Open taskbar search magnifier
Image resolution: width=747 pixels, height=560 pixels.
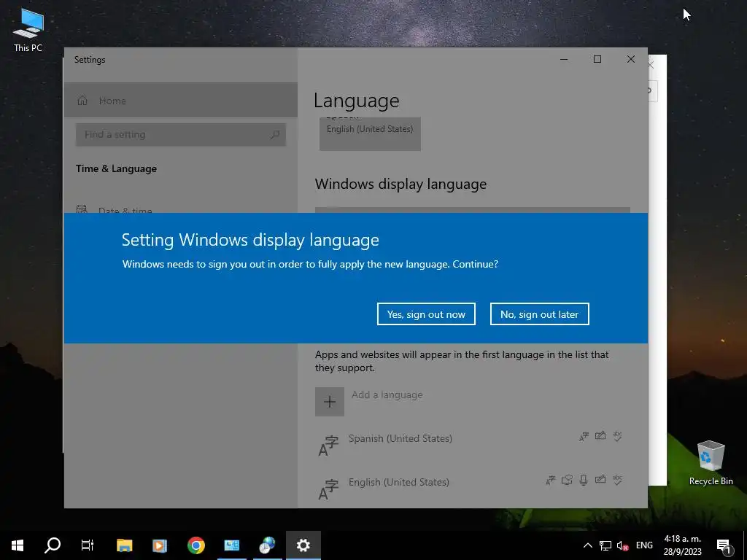[53, 545]
